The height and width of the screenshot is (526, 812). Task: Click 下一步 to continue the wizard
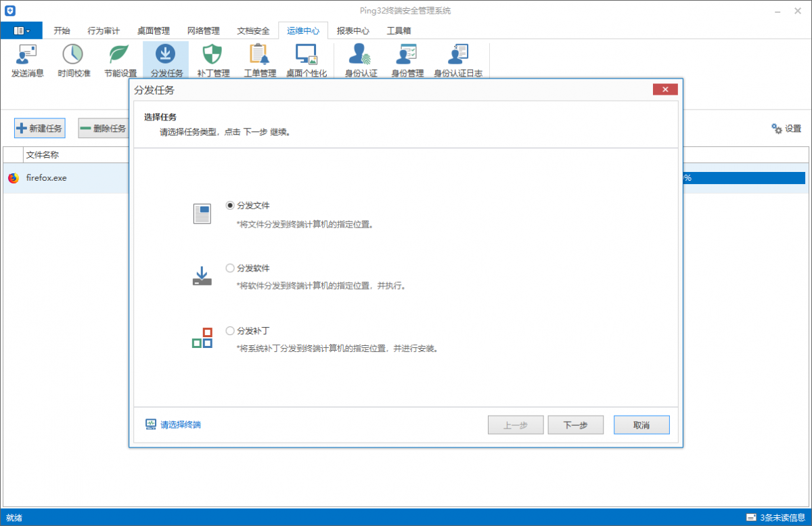pyautogui.click(x=575, y=425)
